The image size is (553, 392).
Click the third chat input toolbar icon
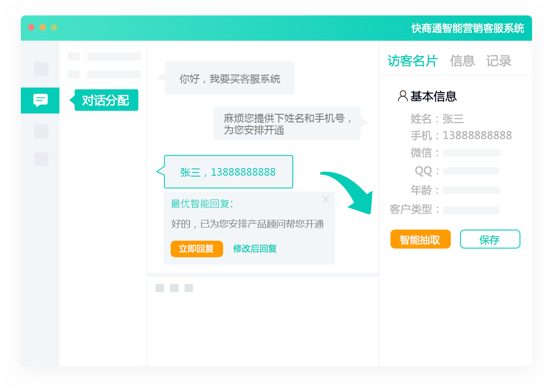click(189, 288)
